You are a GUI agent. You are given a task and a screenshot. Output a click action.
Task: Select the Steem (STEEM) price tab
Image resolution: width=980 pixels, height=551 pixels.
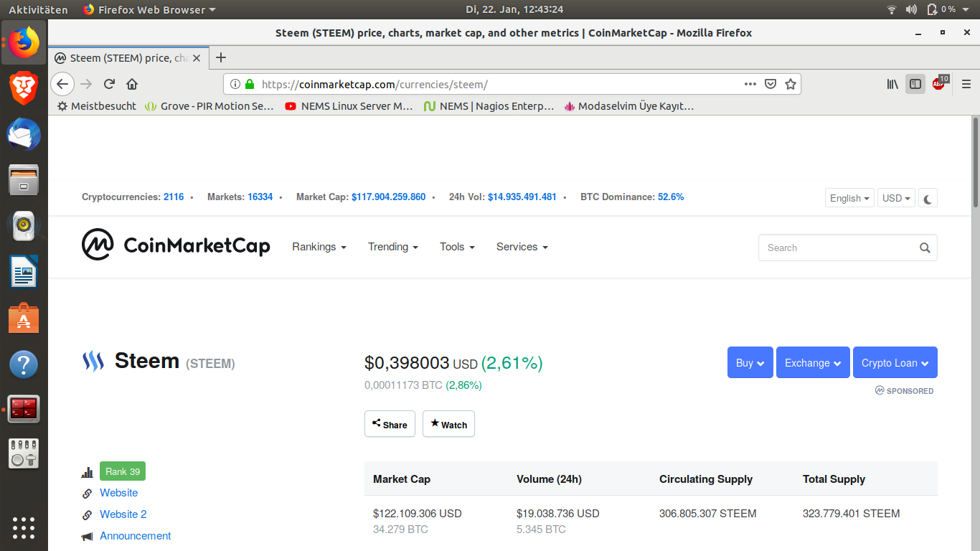point(129,58)
